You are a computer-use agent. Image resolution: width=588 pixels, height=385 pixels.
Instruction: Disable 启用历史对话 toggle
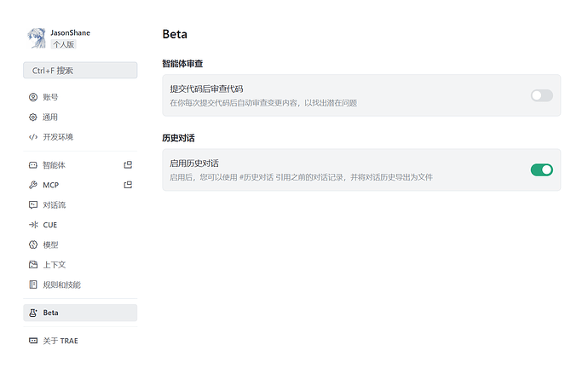click(541, 170)
